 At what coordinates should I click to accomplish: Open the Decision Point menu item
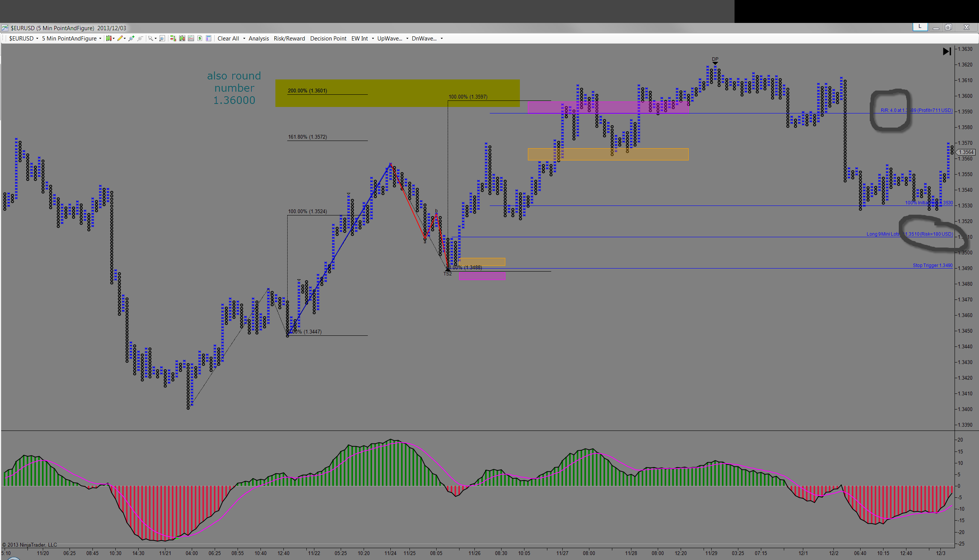(328, 39)
